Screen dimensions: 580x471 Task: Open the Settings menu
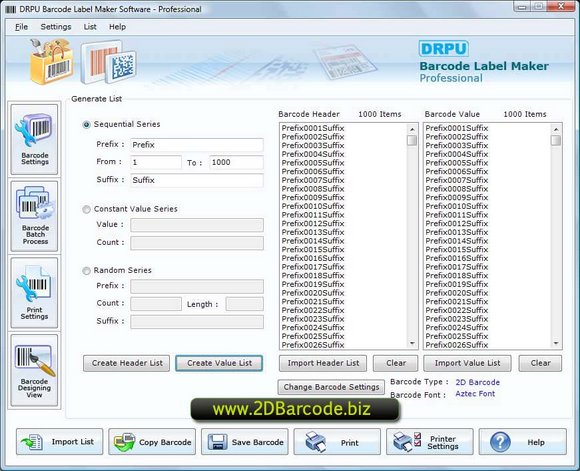click(x=56, y=27)
